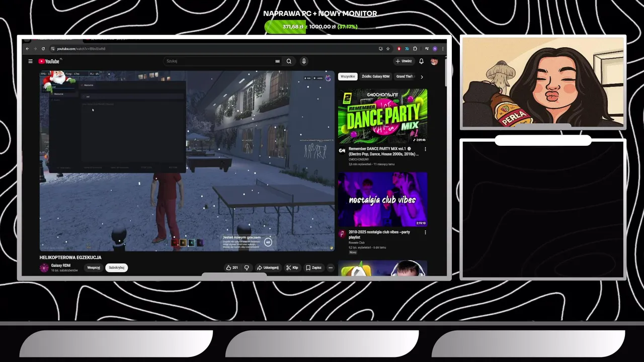
Task: Open the nostalgia club vibes thumbnail
Action: 383,200
